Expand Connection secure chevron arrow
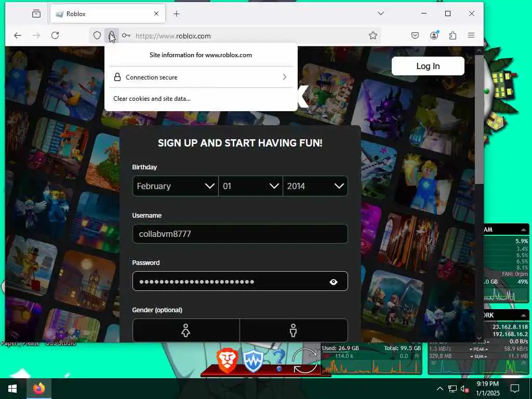Screen dimensions: 532x399 (284, 77)
